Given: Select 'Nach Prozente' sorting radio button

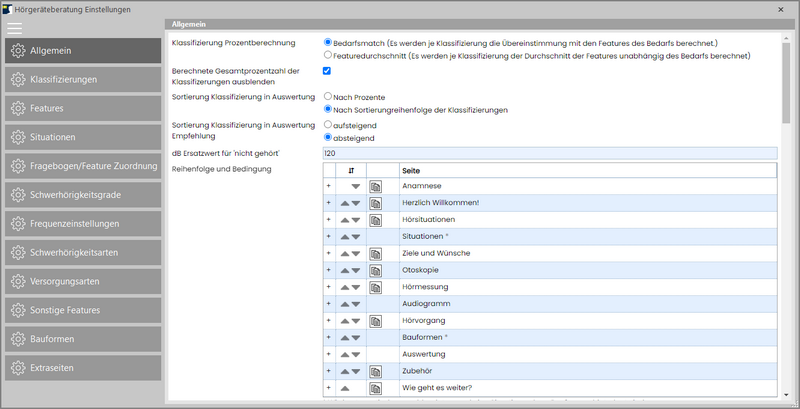Looking at the screenshot, I should [328, 96].
